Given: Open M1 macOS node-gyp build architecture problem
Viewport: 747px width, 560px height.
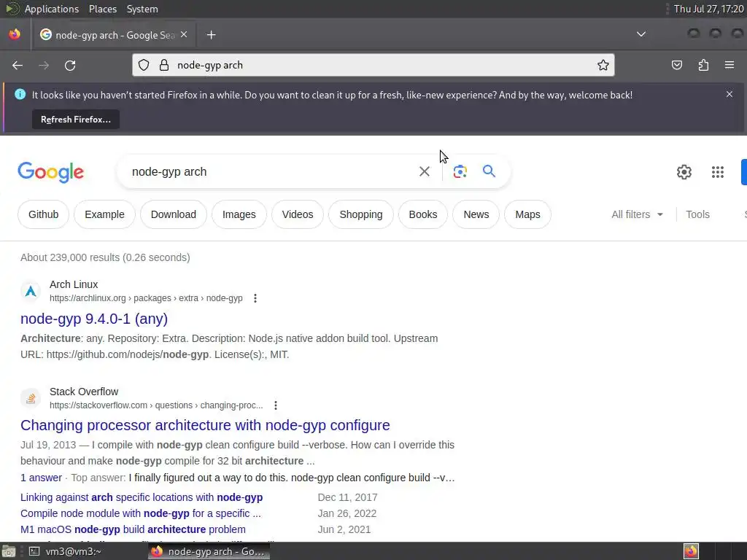Looking at the screenshot, I should tap(133, 529).
